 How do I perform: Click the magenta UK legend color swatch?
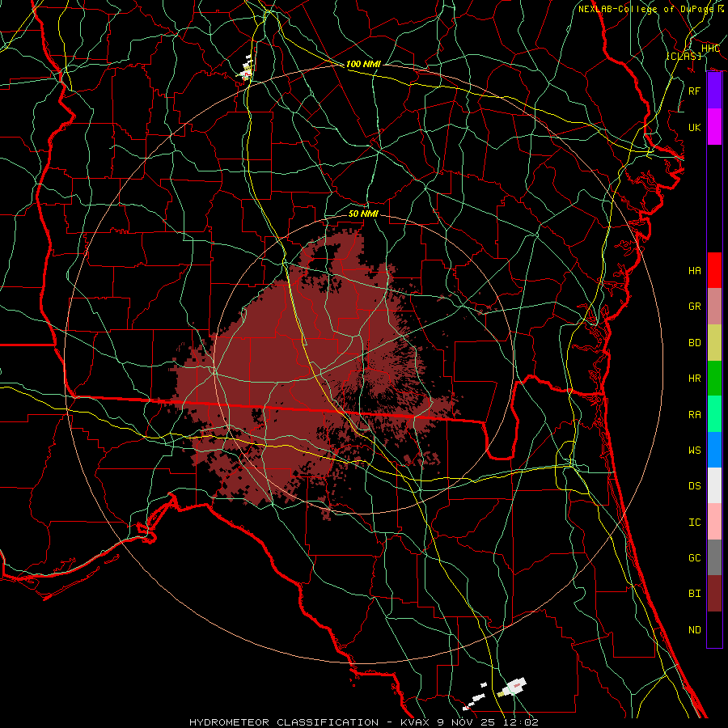click(714, 127)
